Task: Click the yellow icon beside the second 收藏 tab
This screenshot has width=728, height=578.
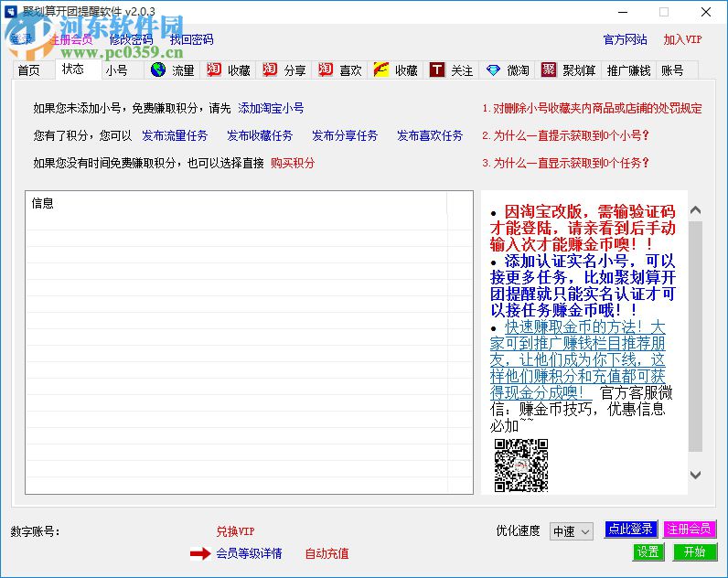Action: point(381,70)
